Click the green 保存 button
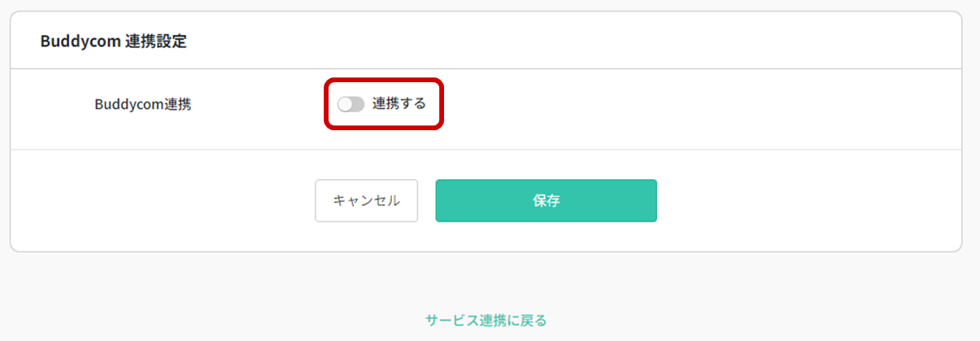This screenshot has height=341, width=980. [546, 201]
